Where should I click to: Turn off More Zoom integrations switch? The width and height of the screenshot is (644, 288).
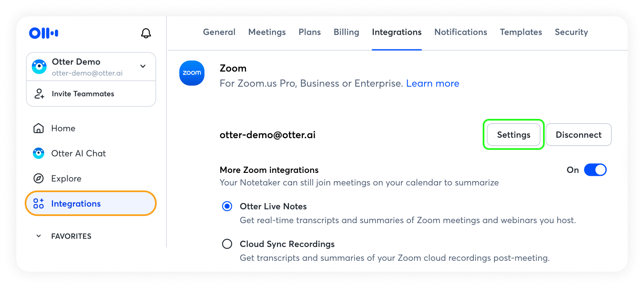595,170
